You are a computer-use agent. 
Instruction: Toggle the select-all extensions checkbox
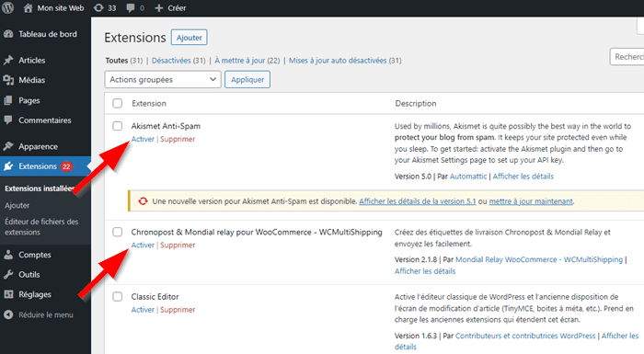(x=118, y=103)
